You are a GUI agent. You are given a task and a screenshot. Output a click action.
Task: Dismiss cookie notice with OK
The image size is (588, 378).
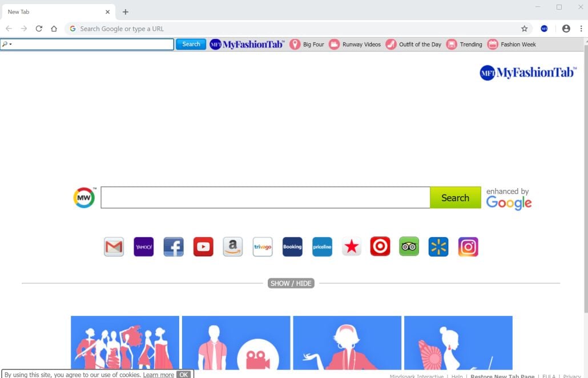click(183, 374)
